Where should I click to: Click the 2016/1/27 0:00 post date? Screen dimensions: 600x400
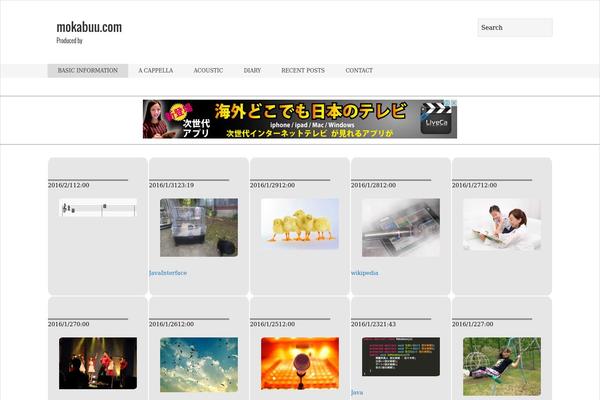(68, 324)
